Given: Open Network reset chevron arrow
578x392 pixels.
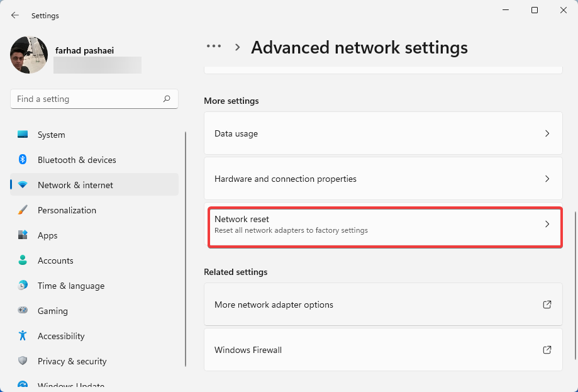Looking at the screenshot, I should pos(547,224).
